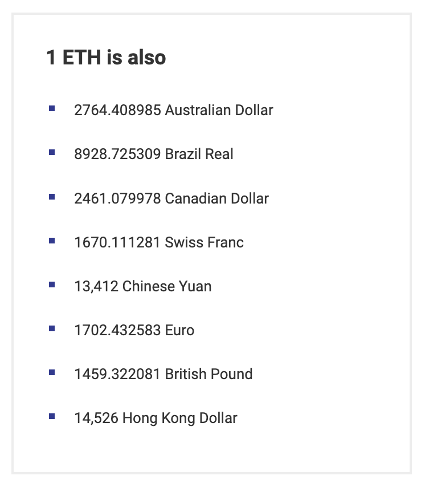The height and width of the screenshot is (504, 425).
Task: Click the bullet next to Brazil Real
Action: 52,152
